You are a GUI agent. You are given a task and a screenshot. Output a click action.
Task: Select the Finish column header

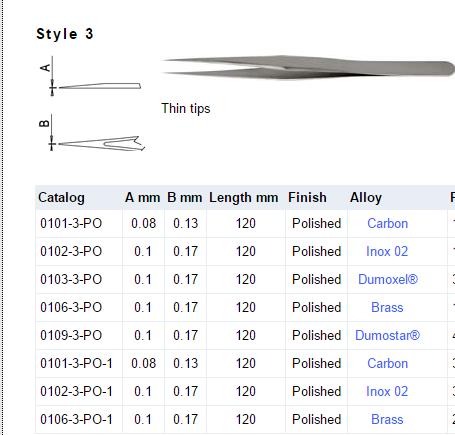tap(307, 198)
